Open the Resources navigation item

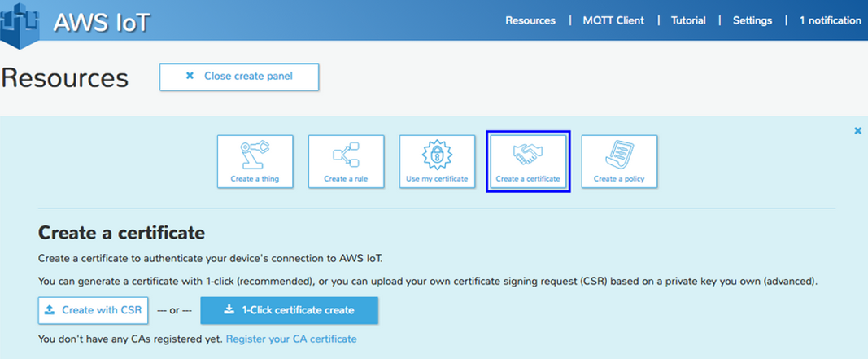click(x=530, y=20)
